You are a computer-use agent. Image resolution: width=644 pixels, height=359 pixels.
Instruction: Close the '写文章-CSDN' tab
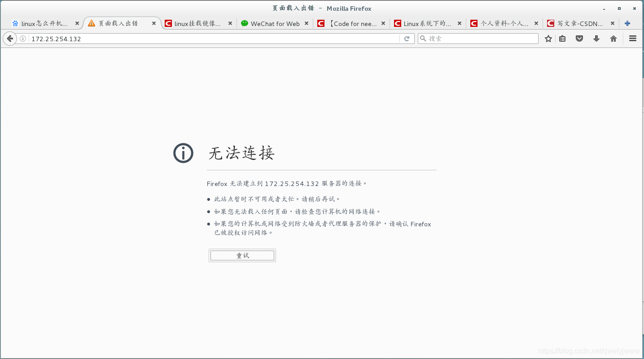pos(612,24)
